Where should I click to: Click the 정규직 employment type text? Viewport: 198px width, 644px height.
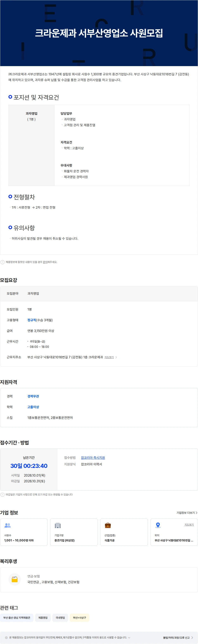point(32,320)
